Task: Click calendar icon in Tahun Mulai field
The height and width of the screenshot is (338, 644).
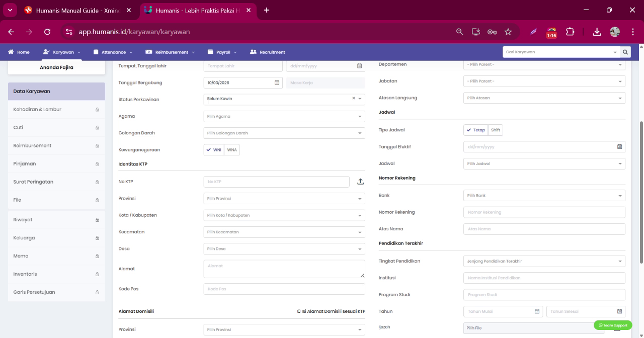Action: point(537,311)
